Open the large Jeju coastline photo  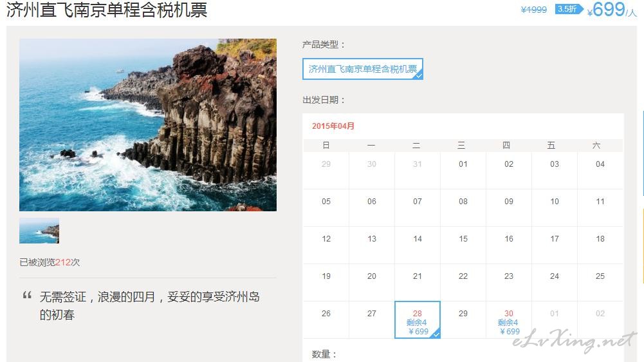click(148, 125)
